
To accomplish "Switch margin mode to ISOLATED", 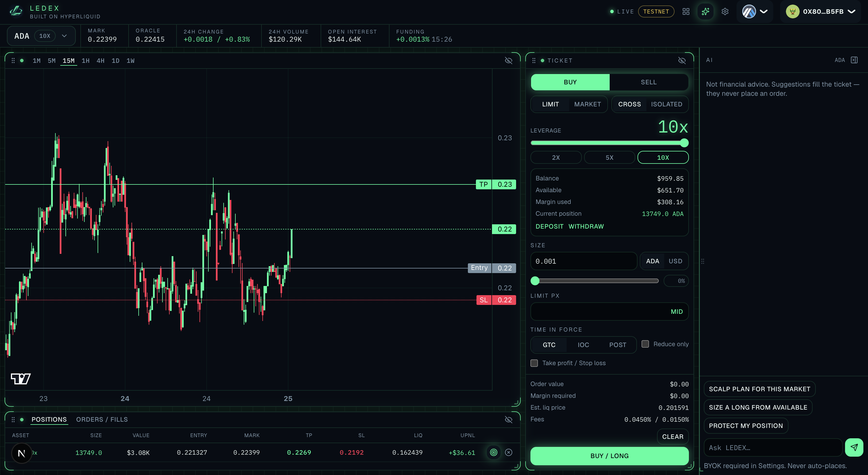I will click(666, 104).
